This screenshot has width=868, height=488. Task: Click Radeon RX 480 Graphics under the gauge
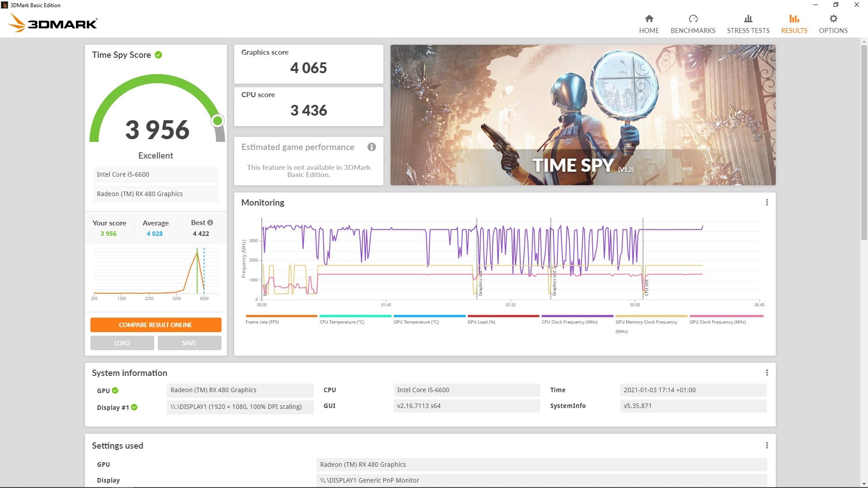[156, 194]
